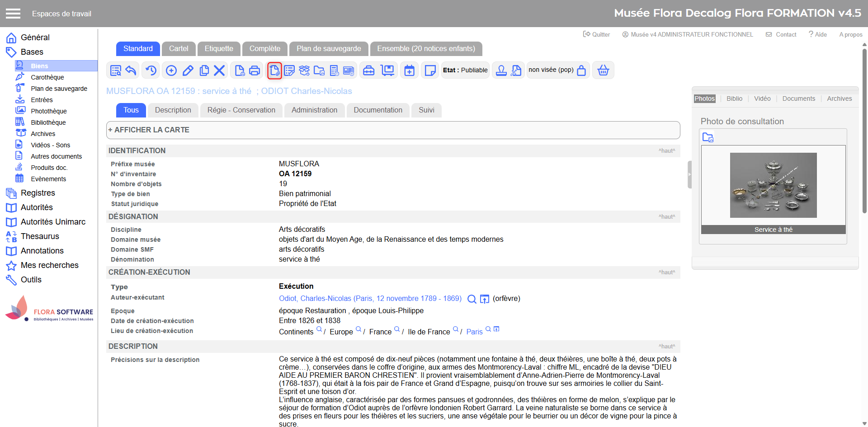Open the hamburger menu at top left
The image size is (868, 427).
(13, 14)
